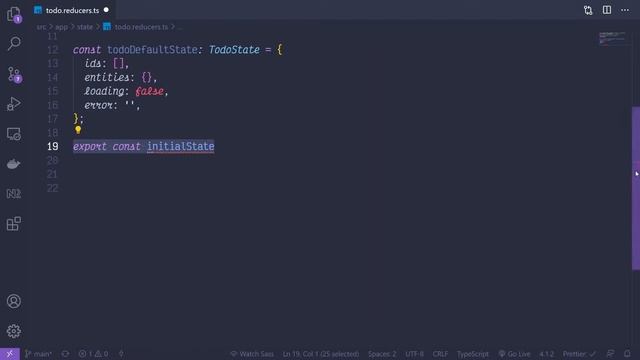Open the Nx Console view

tap(13, 193)
